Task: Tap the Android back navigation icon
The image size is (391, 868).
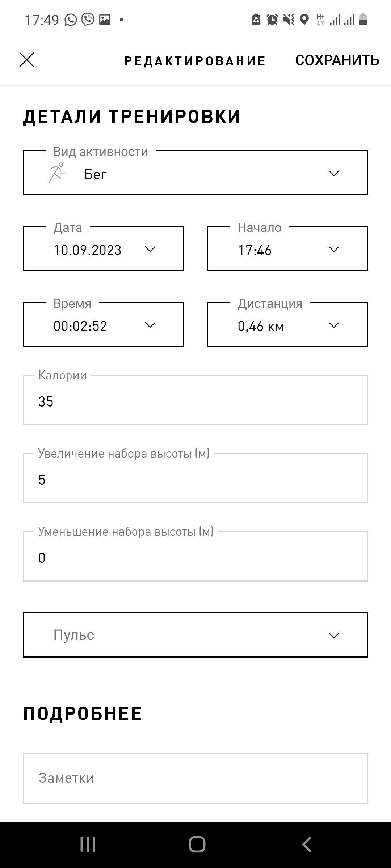Action: (307, 844)
